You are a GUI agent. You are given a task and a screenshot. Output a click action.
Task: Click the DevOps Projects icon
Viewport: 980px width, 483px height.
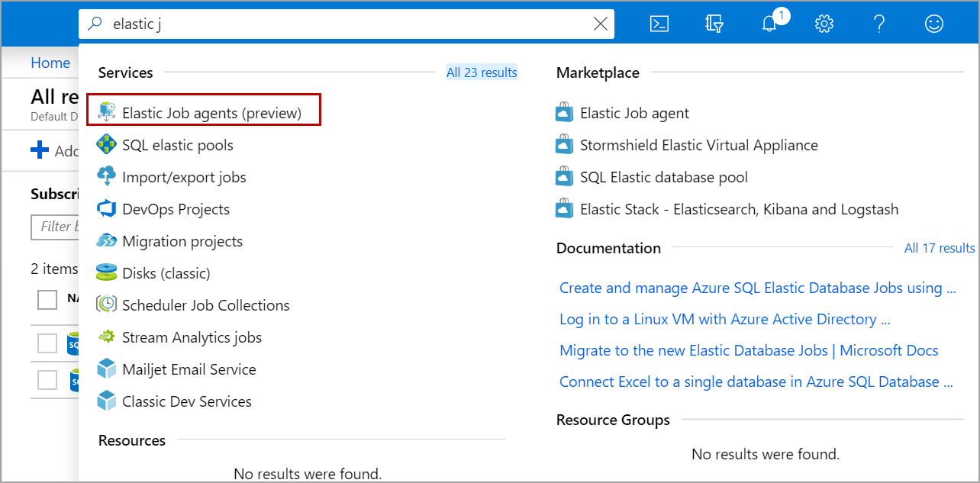pos(107,209)
